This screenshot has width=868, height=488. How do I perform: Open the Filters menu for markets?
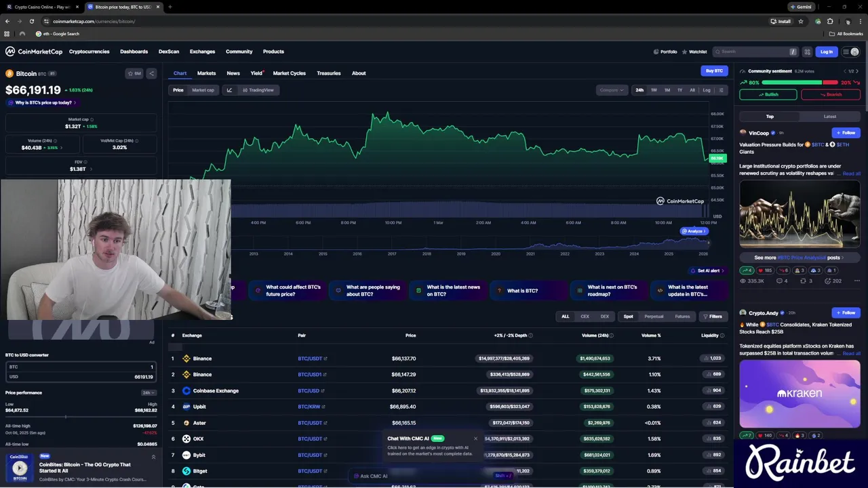[x=713, y=317]
